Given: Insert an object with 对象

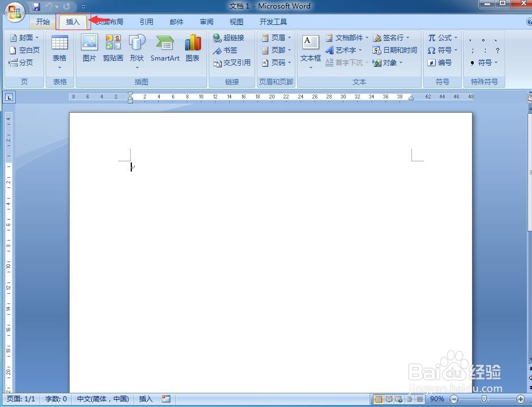Looking at the screenshot, I should point(388,63).
